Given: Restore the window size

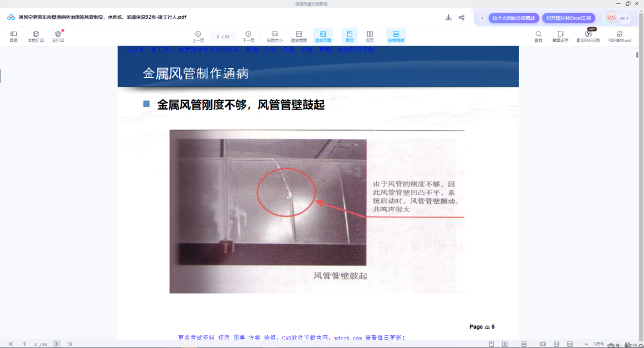Looking at the screenshot, I should pyautogui.click(x=628, y=4).
